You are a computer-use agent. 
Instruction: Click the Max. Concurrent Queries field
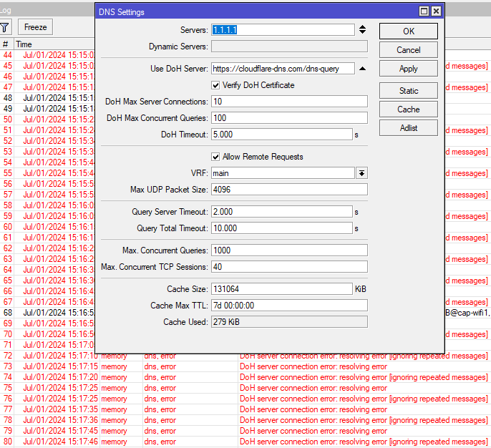289,250
